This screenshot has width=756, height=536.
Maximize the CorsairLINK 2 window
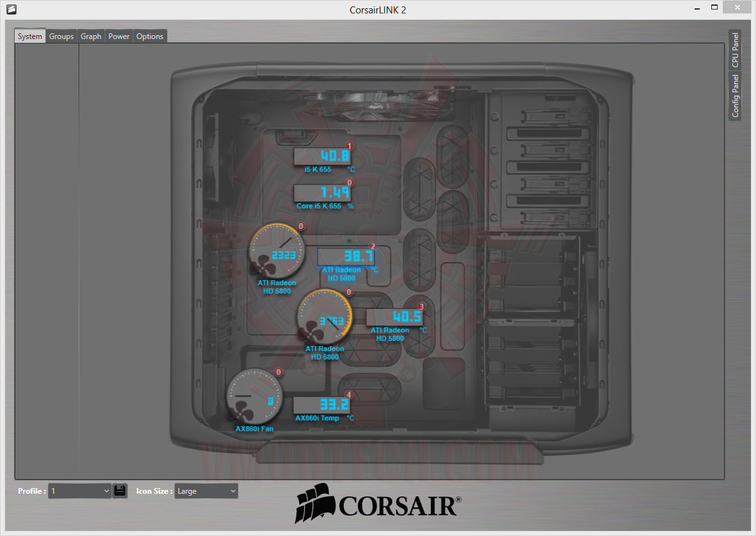[x=714, y=7]
